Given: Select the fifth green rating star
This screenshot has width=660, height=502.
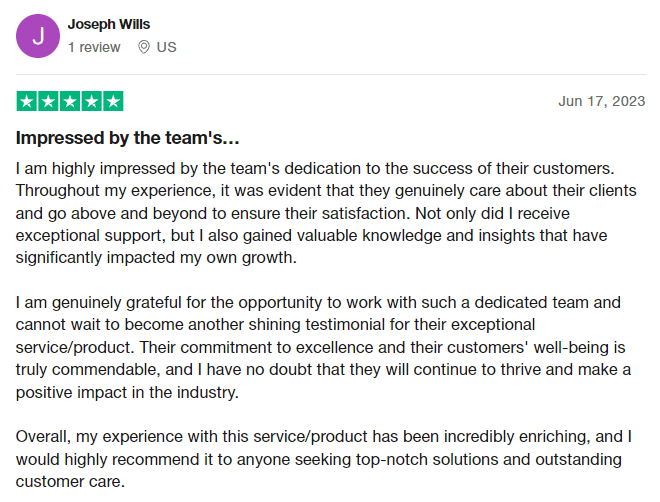Looking at the screenshot, I should [x=113, y=101].
